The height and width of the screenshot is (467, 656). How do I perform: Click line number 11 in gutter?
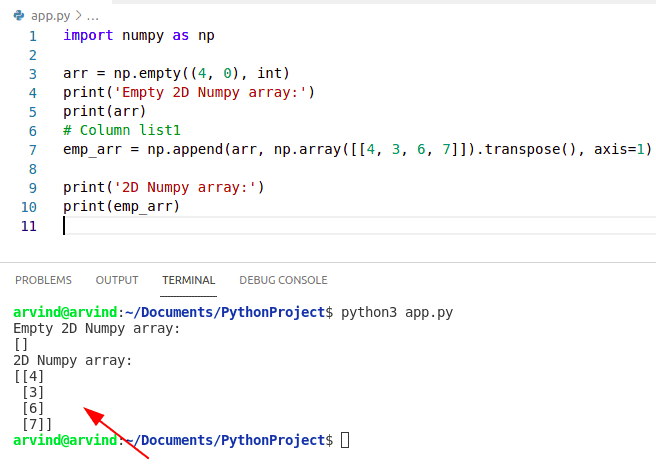(29, 226)
